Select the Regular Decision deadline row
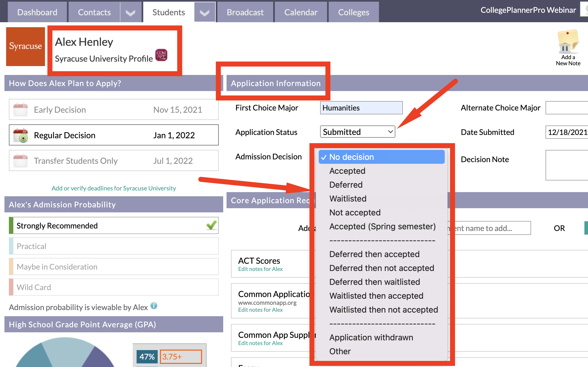 tap(114, 135)
